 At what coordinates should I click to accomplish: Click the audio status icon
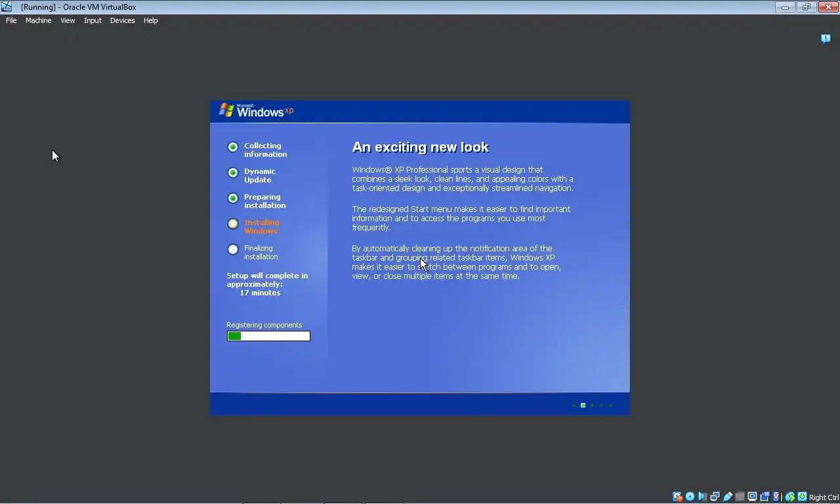click(x=702, y=497)
